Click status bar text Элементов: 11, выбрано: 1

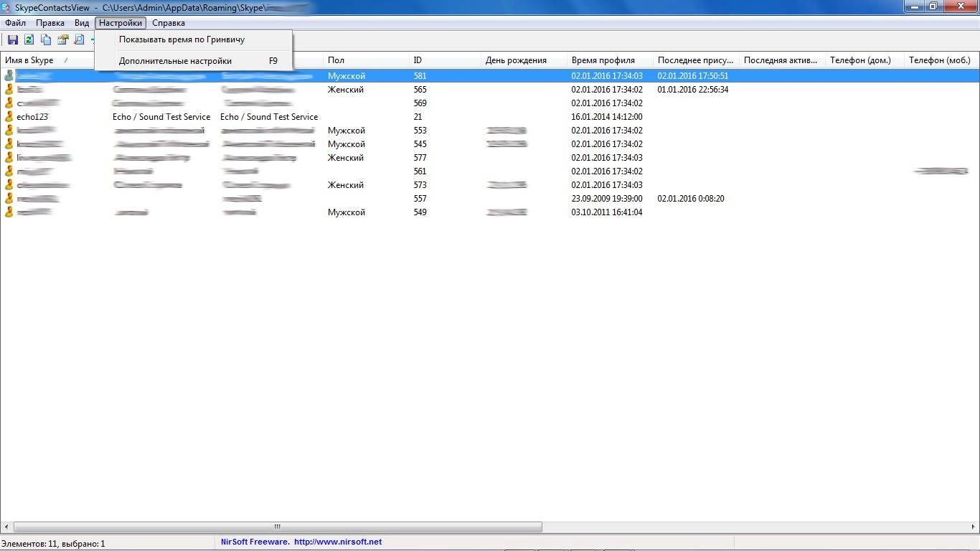point(53,543)
